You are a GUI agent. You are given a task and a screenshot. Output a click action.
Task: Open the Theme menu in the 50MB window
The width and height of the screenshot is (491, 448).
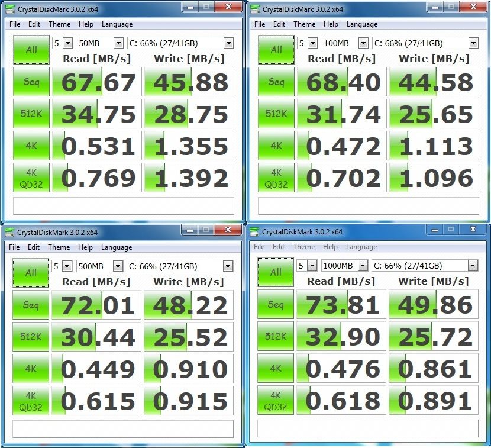pyautogui.click(x=60, y=24)
